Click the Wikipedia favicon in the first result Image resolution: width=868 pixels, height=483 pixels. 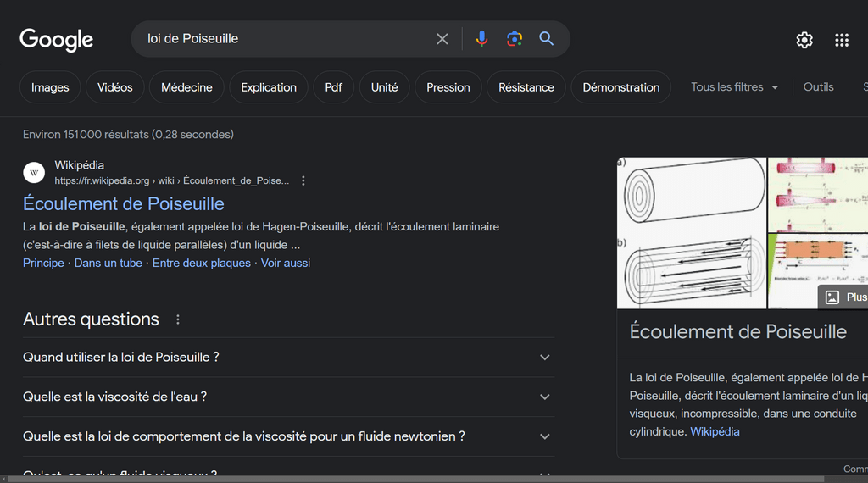click(34, 173)
